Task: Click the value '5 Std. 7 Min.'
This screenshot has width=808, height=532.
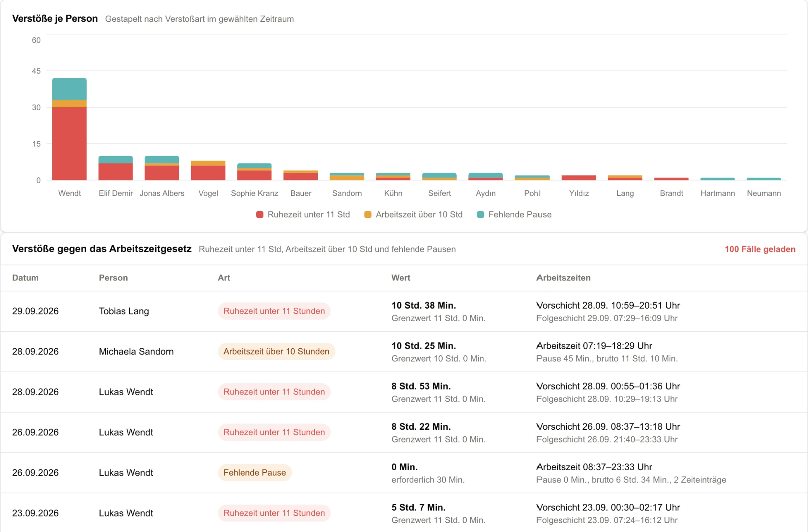Action: point(418,507)
